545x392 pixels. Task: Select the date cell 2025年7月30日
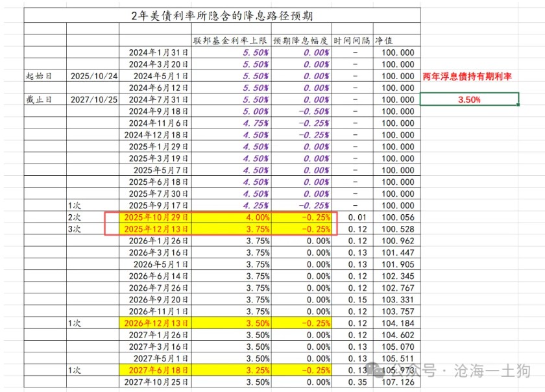point(155,194)
